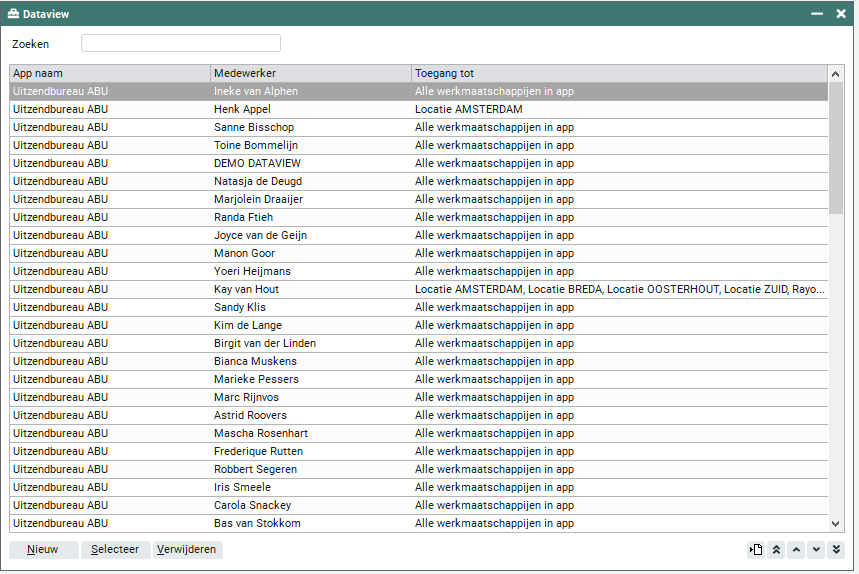Click the export-to-document icon at bottom right
This screenshot has width=859, height=574.
(x=756, y=550)
